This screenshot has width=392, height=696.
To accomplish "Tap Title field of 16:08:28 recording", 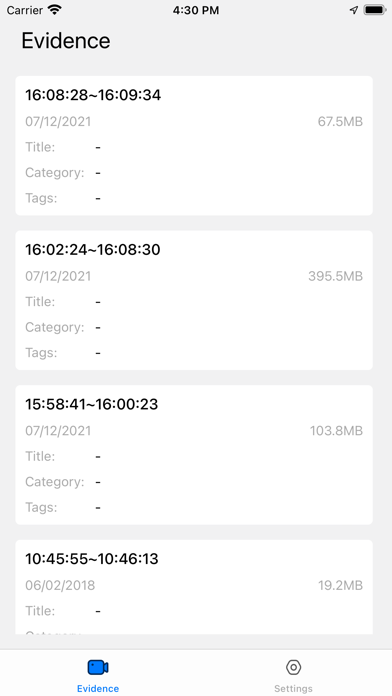I will [x=194, y=147].
